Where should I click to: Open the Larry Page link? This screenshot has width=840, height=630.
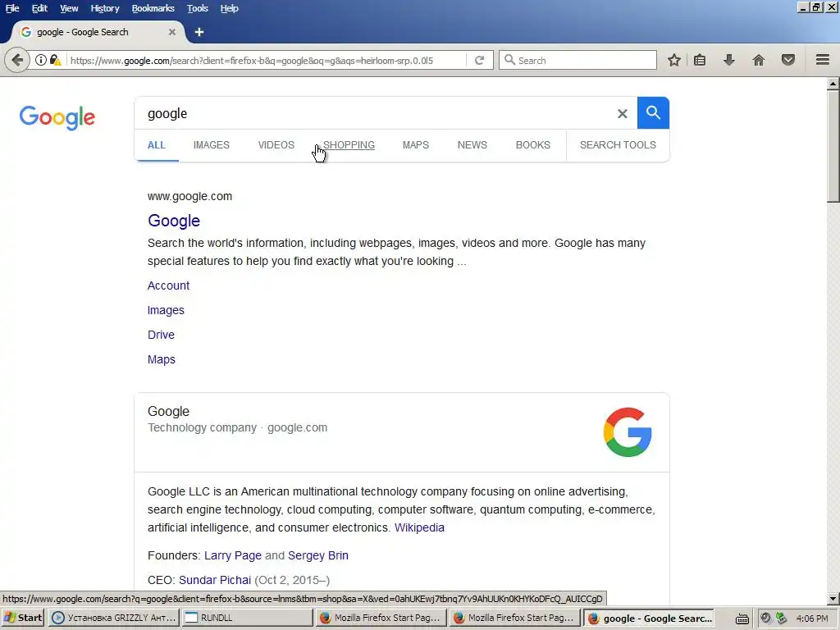click(233, 555)
